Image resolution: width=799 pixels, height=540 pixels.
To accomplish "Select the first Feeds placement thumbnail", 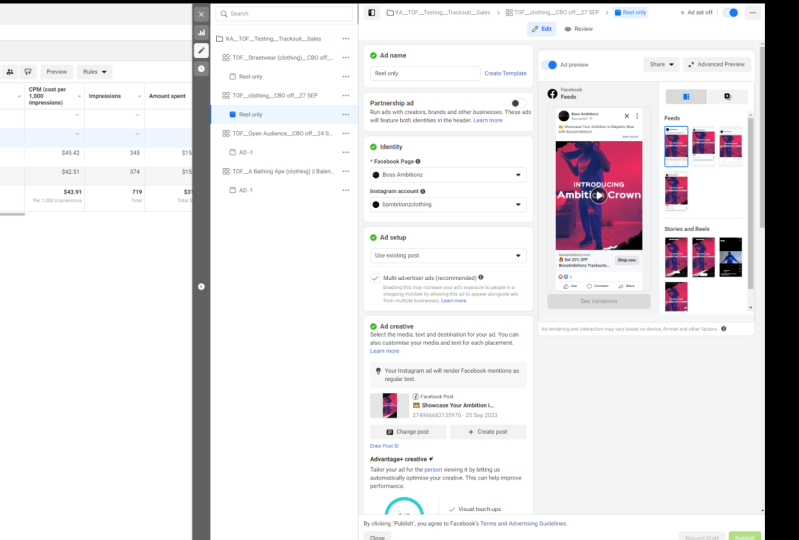I will [x=676, y=146].
